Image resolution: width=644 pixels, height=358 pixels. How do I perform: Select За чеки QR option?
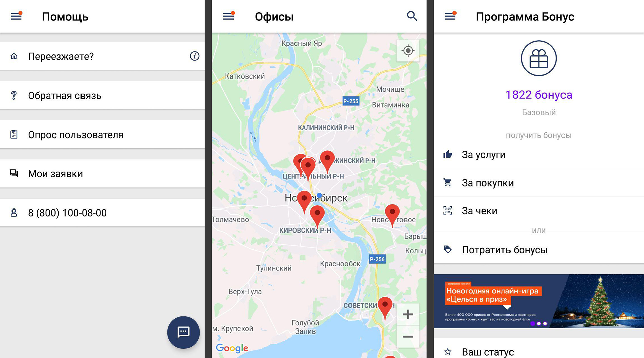pos(539,211)
